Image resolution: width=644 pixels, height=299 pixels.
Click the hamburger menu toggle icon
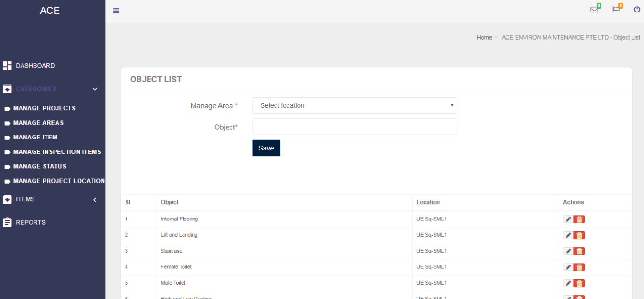coord(116,11)
